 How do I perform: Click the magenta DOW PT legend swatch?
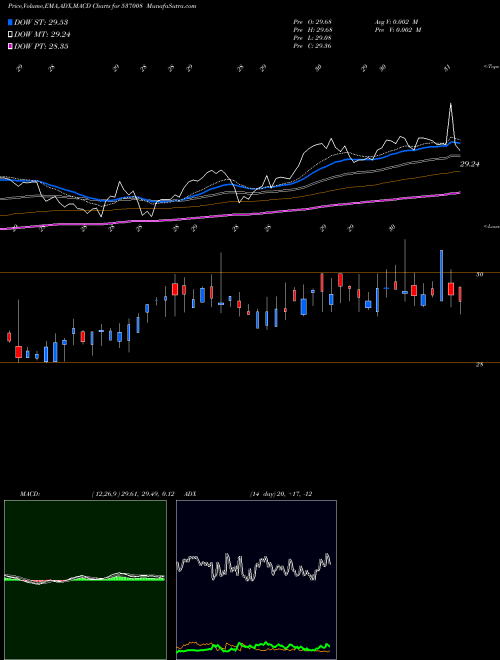[11, 46]
